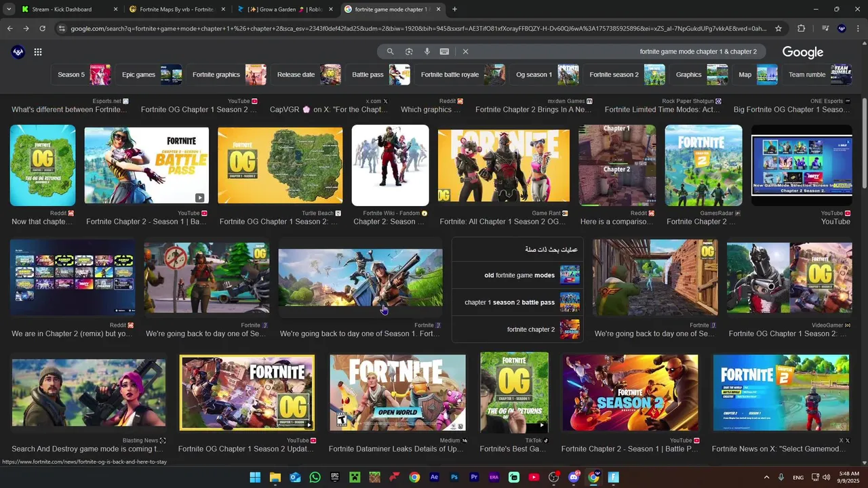Switch to Stream - Kick Dashboard tab
Image resolution: width=868 pixels, height=488 pixels.
point(70,9)
